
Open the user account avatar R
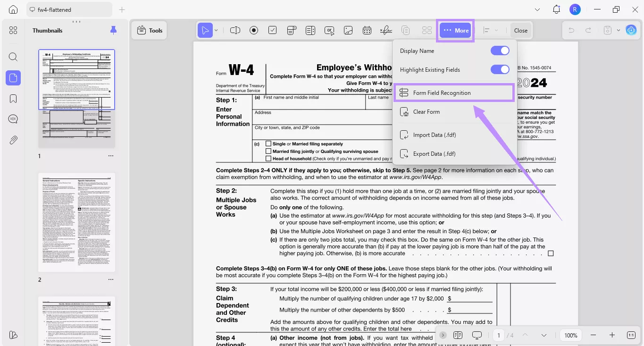[x=575, y=9]
